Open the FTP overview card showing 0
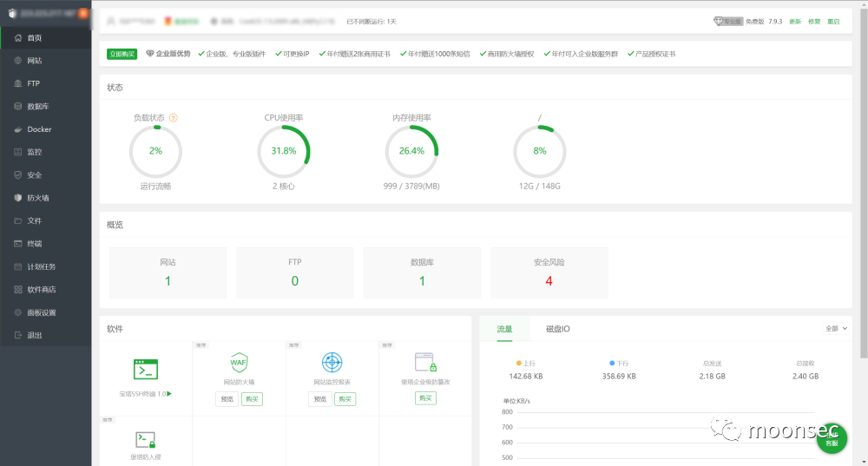 click(294, 272)
